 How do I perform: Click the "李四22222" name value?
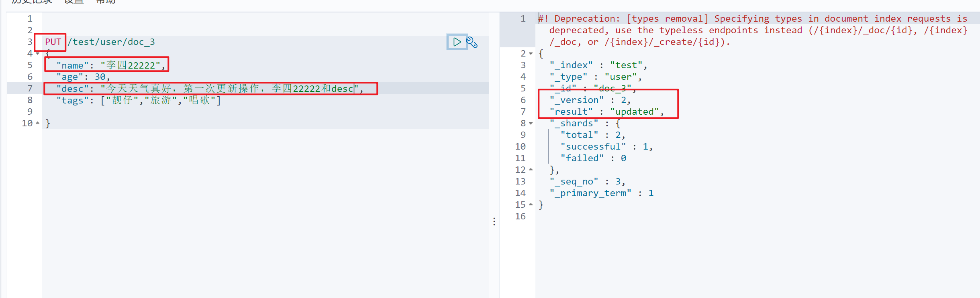131,65
